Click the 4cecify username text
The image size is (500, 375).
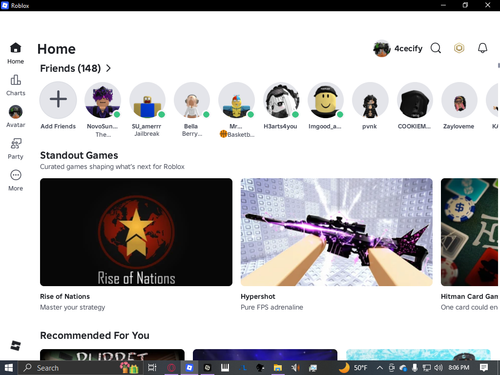tap(408, 49)
